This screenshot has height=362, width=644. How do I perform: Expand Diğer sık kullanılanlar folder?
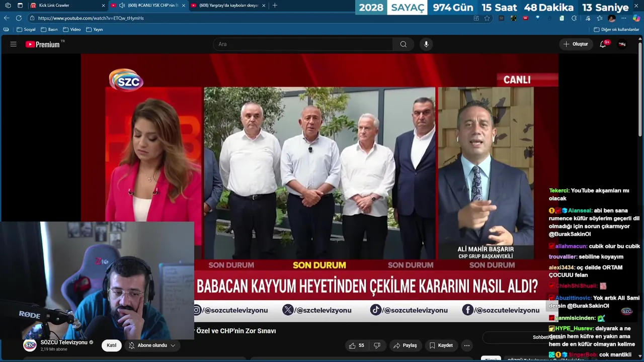coord(616,30)
